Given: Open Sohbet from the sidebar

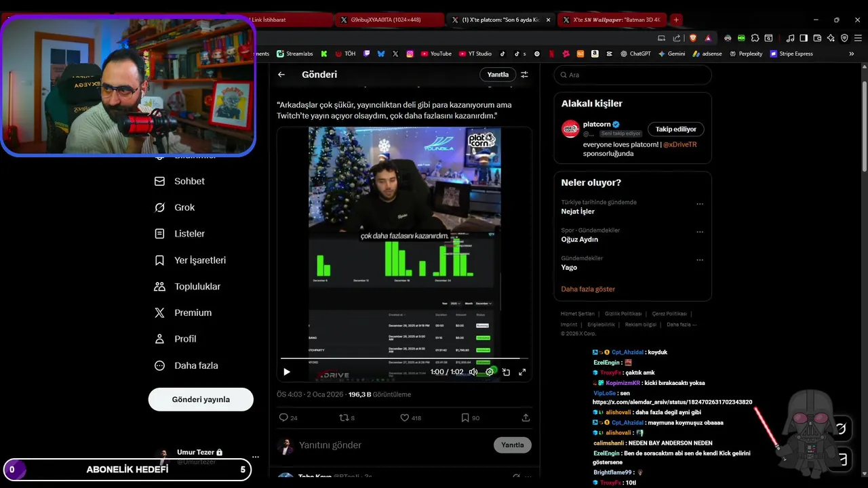Looking at the screenshot, I should [180, 182].
